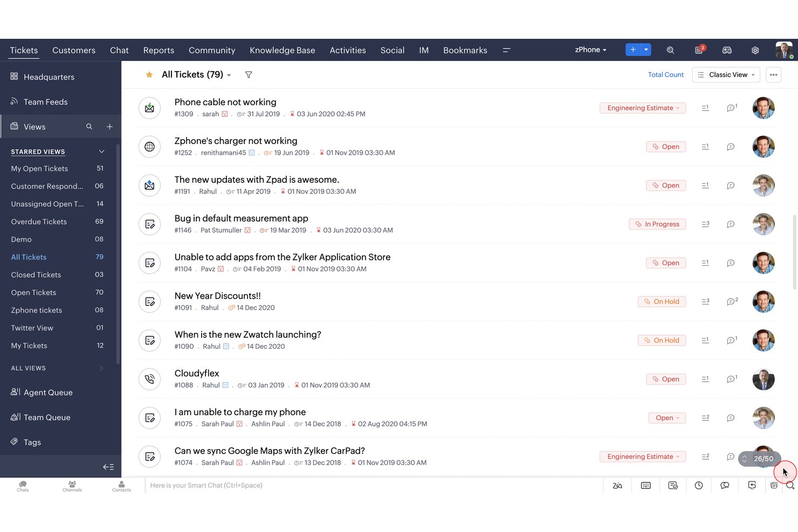798x532 pixels.
Task: Toggle the favorite star for All Tickets
Action: coord(149,75)
